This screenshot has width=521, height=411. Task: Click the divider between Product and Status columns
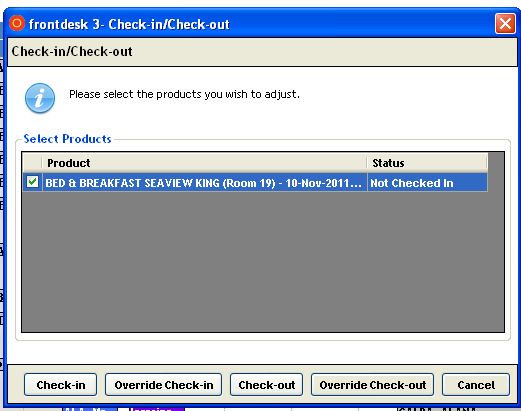pos(367,163)
